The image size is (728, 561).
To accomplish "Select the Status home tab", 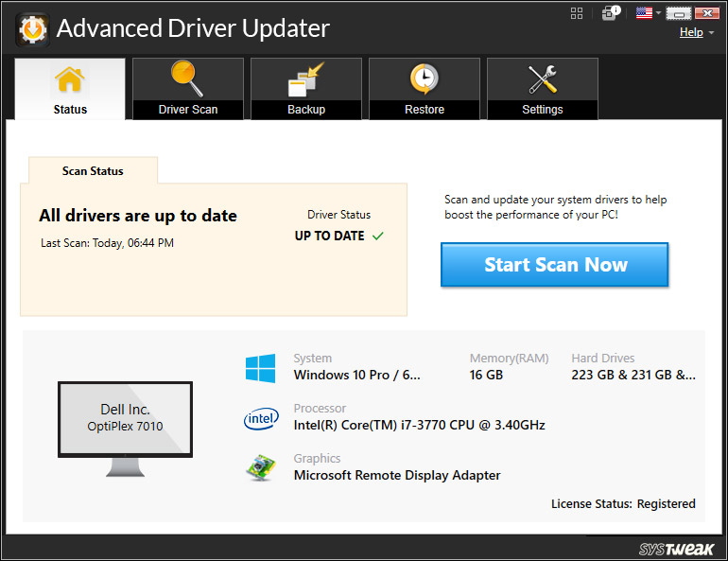I will (x=70, y=89).
